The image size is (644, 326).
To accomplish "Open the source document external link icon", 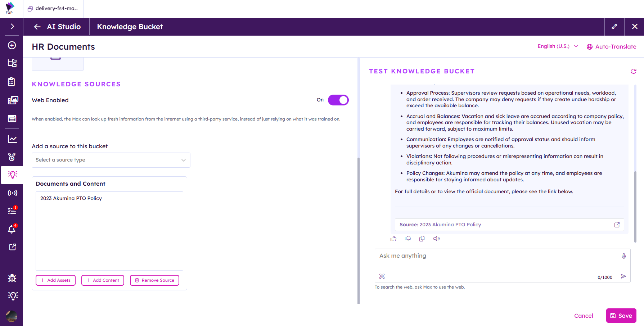I will 617,225.
